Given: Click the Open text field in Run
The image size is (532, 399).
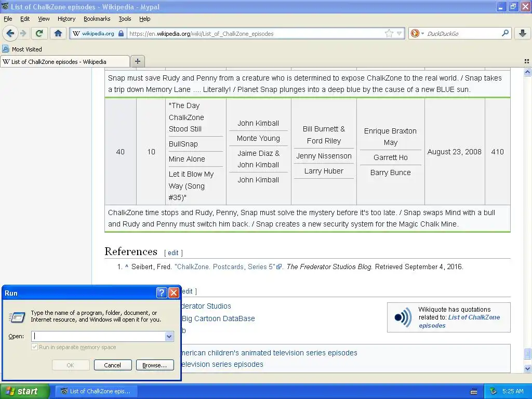Looking at the screenshot, I should [98, 336].
